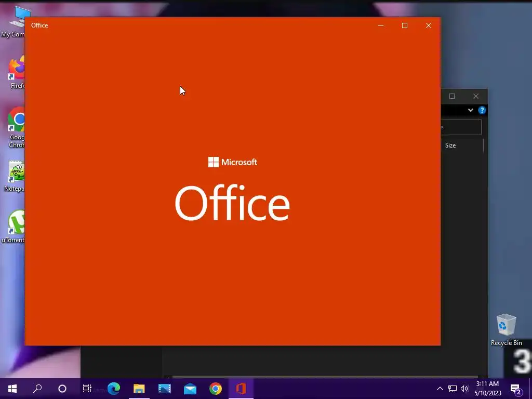Maximize the Office window

pos(404,25)
